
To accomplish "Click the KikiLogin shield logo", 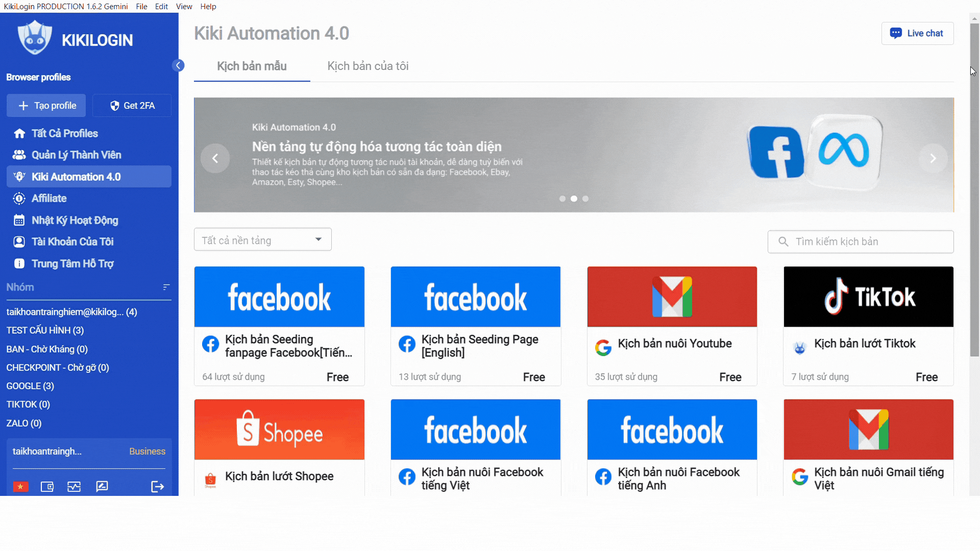I will click(34, 37).
